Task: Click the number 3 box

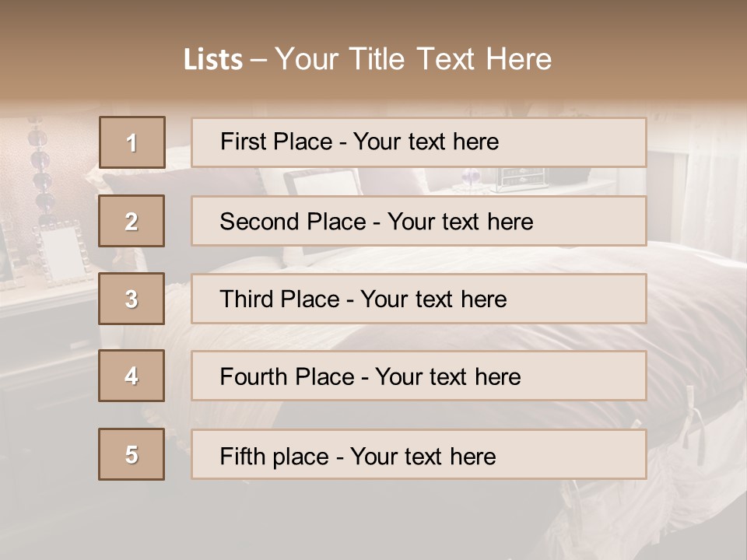Action: coord(132,299)
